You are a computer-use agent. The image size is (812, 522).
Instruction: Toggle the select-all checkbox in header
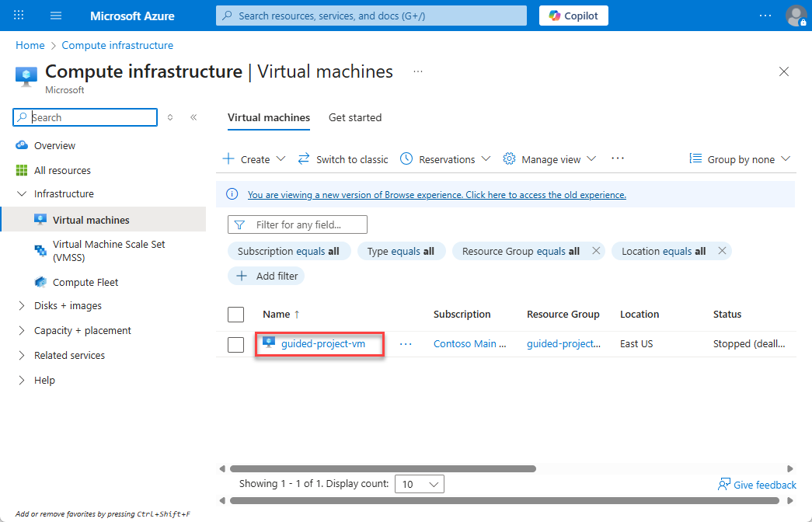tap(235, 315)
